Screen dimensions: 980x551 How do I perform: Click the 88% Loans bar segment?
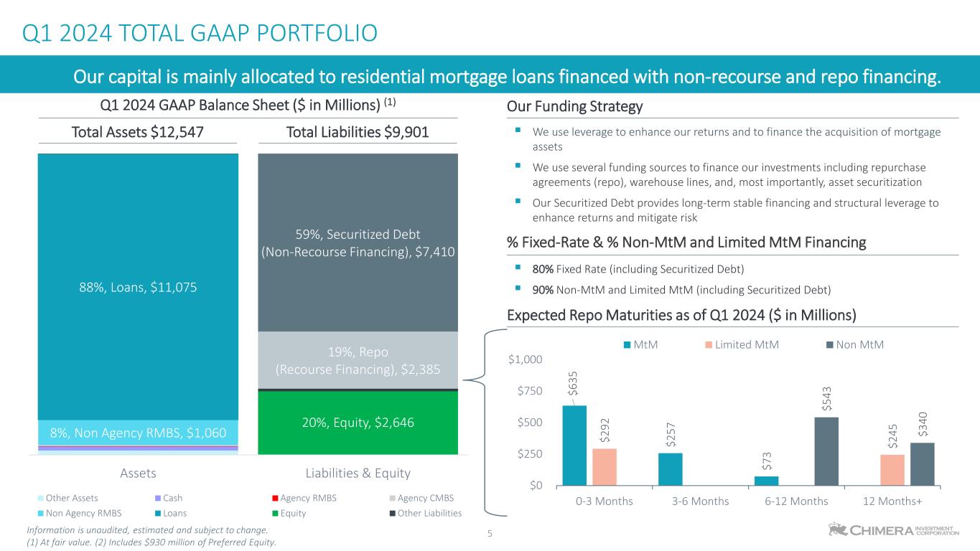[x=137, y=287]
